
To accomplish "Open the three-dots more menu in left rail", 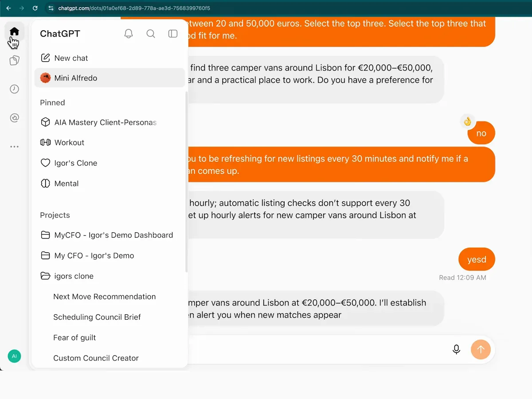I will pyautogui.click(x=14, y=147).
